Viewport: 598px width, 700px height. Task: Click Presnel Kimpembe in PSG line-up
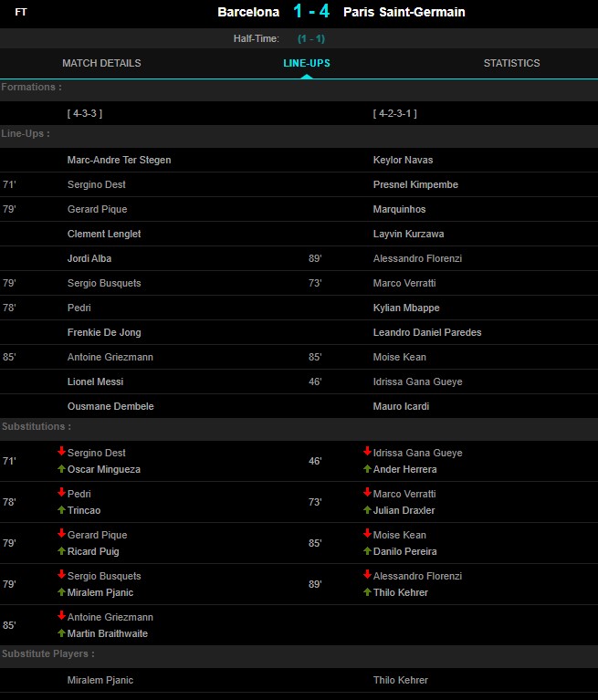(x=415, y=184)
